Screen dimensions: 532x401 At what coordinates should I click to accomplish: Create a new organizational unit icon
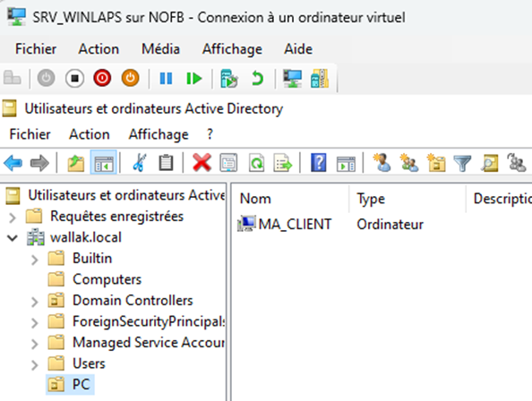coord(436,162)
